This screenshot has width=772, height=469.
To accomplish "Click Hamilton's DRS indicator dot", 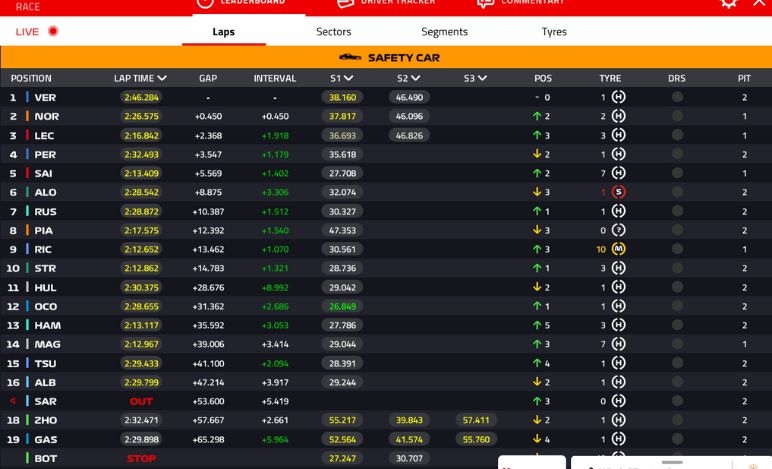I will click(677, 325).
